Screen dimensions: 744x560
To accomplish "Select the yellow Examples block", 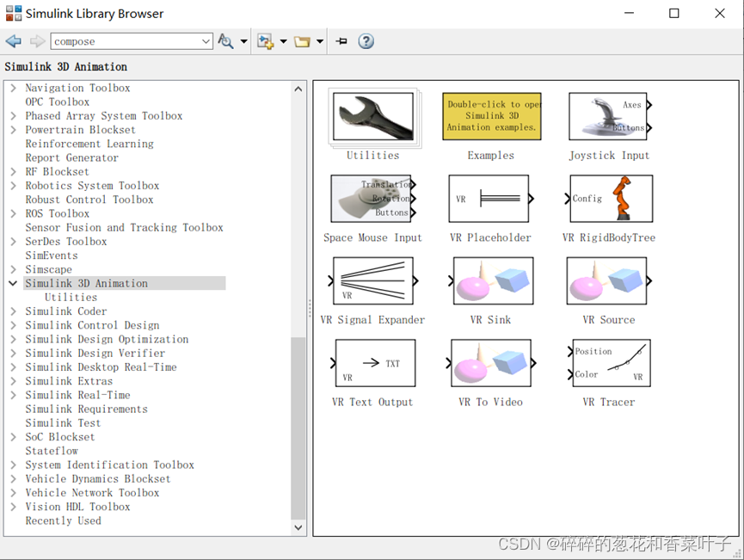I will [x=492, y=116].
